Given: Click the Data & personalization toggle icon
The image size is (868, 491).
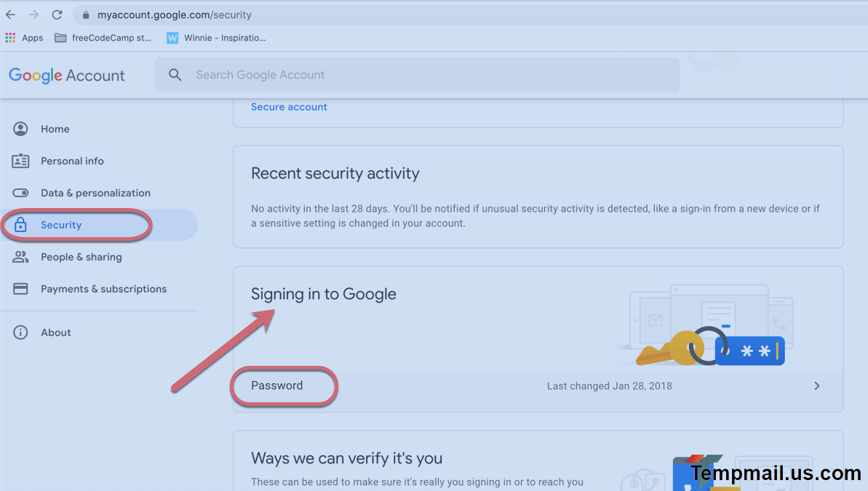Looking at the screenshot, I should [x=20, y=193].
